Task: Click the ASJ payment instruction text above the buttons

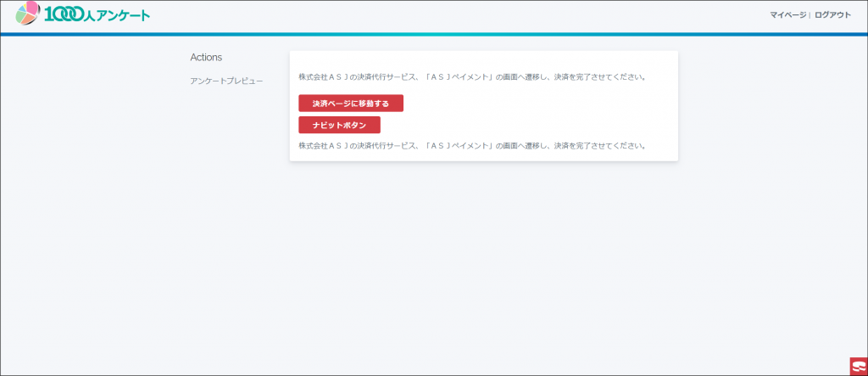Action: click(x=472, y=77)
